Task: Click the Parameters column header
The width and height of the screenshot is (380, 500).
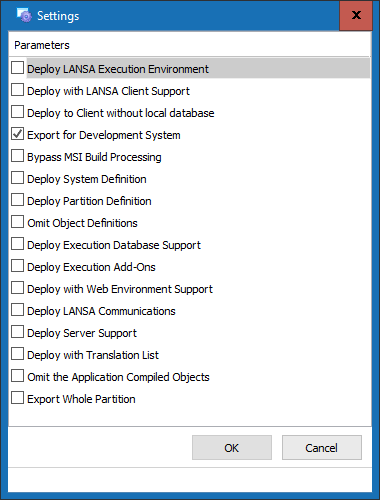Action: pos(190,45)
